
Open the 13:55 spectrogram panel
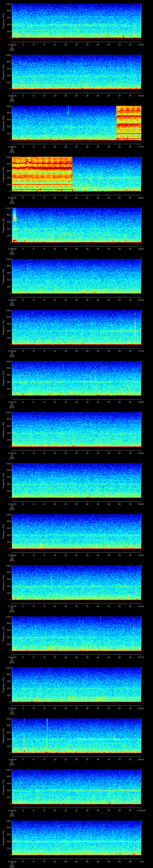point(76,583)
